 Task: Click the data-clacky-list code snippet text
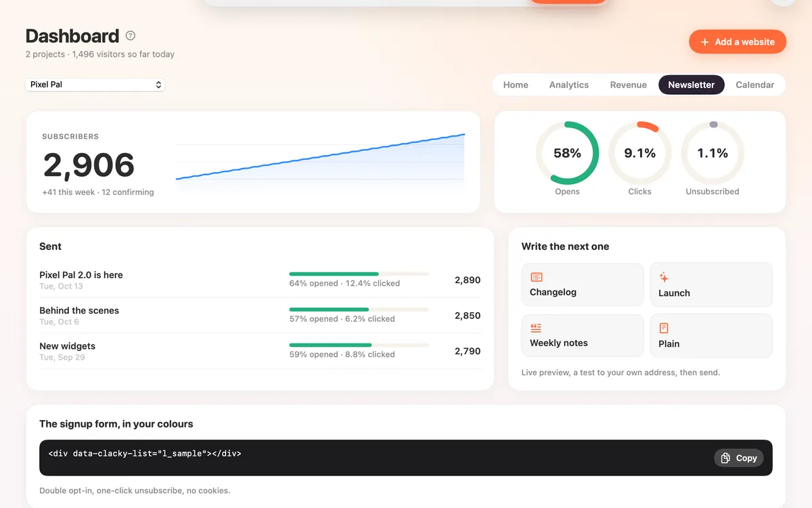[x=145, y=454]
